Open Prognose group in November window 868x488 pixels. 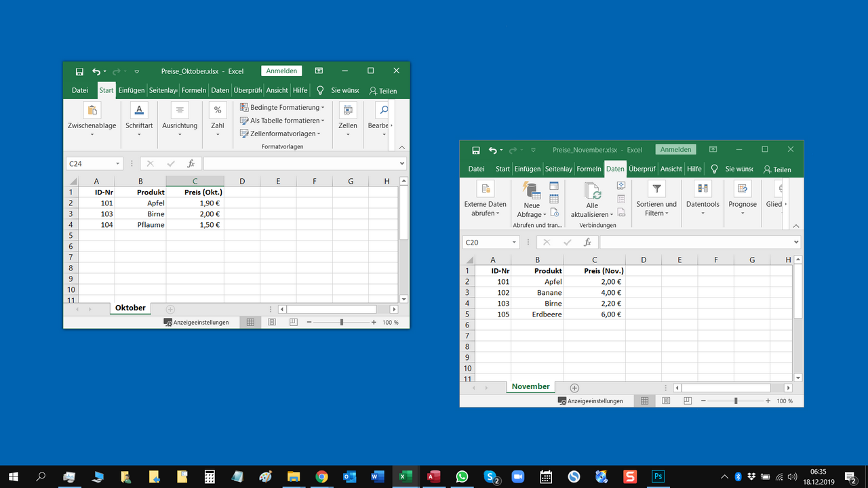coord(743,198)
